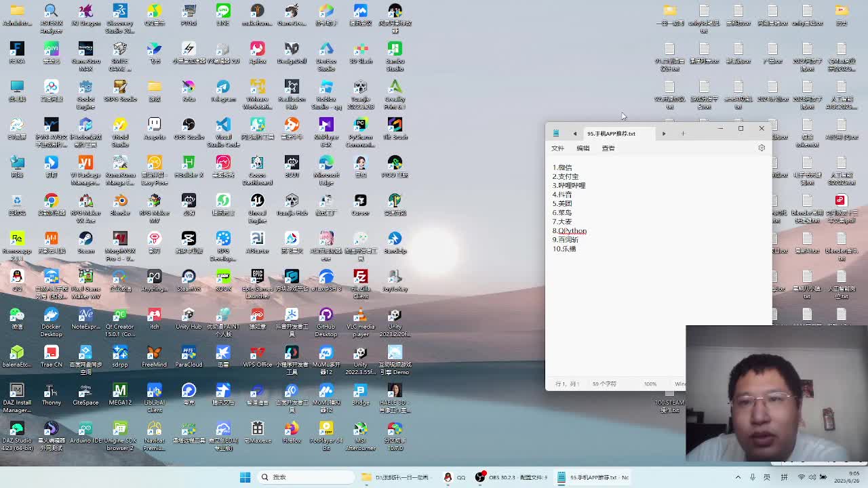Open SteamVR desktop shortcut
This screenshot has width=868, height=488.
pos(189,281)
